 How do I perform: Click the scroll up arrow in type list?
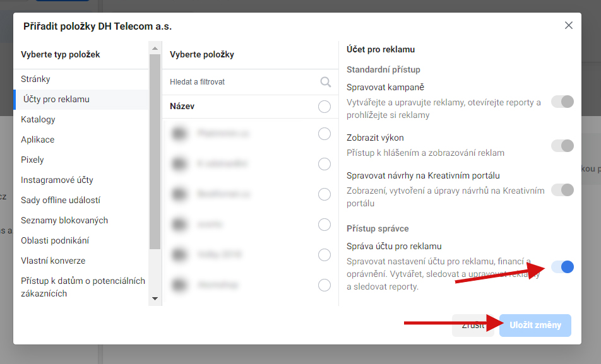155,49
